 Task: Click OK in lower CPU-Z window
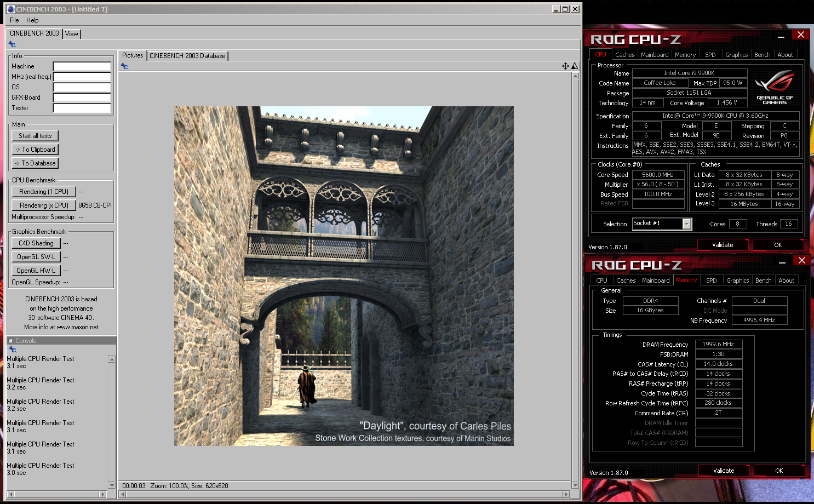[x=779, y=471]
